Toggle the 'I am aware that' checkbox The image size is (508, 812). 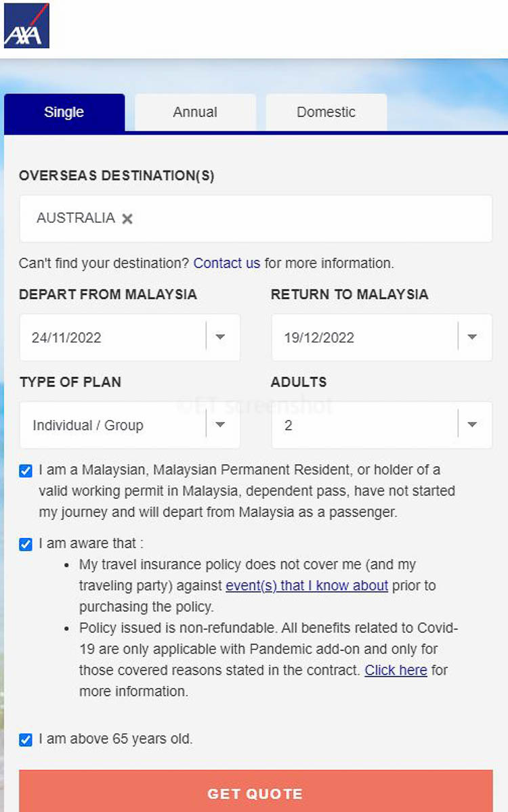[x=26, y=544]
